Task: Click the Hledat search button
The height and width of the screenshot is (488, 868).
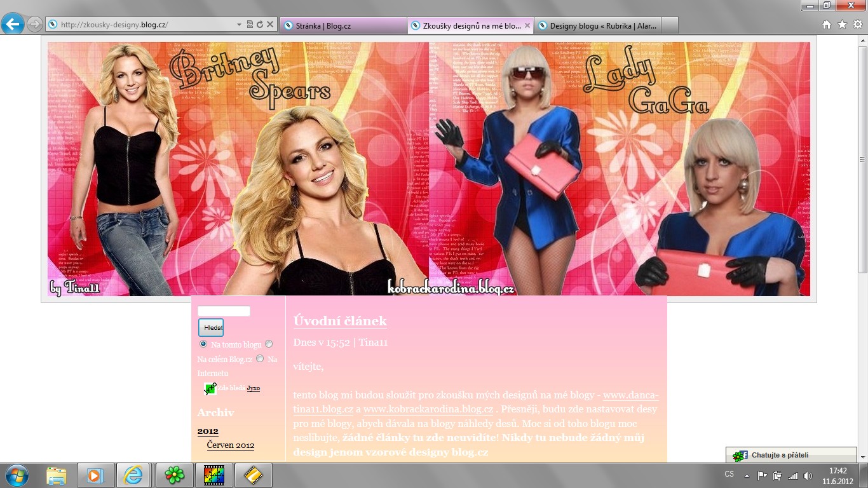Action: 211,327
